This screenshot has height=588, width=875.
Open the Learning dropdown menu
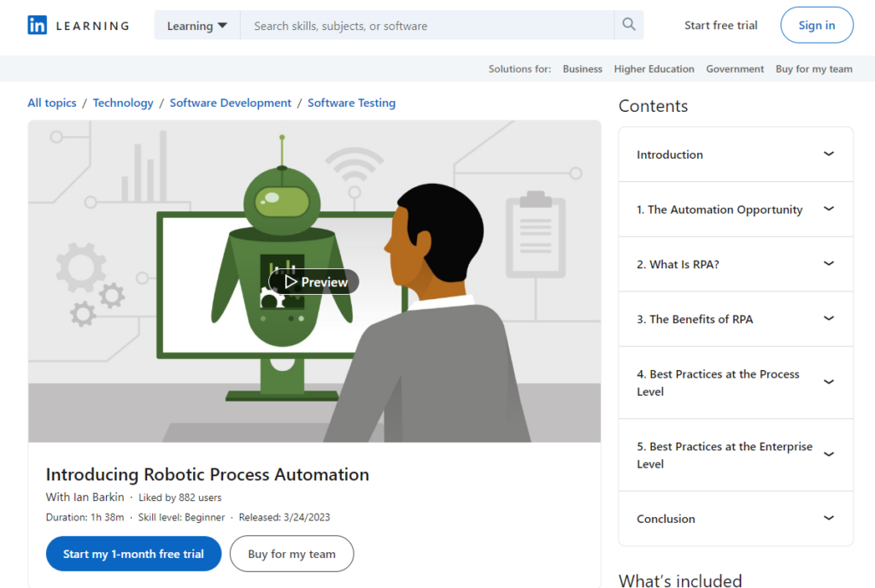(x=197, y=26)
